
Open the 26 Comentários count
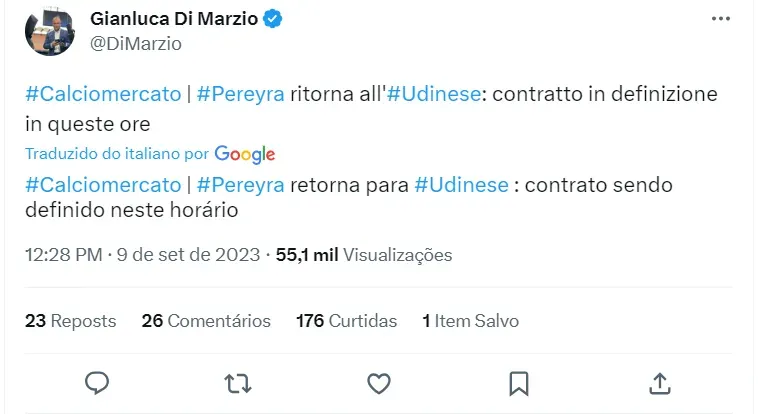point(206,321)
